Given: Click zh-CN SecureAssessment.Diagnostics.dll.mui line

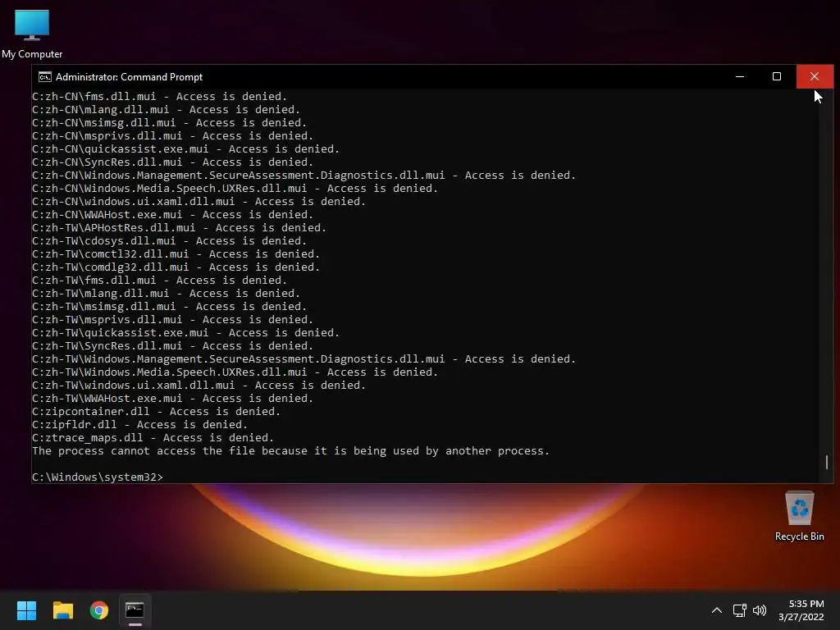Looking at the screenshot, I should [x=304, y=176].
